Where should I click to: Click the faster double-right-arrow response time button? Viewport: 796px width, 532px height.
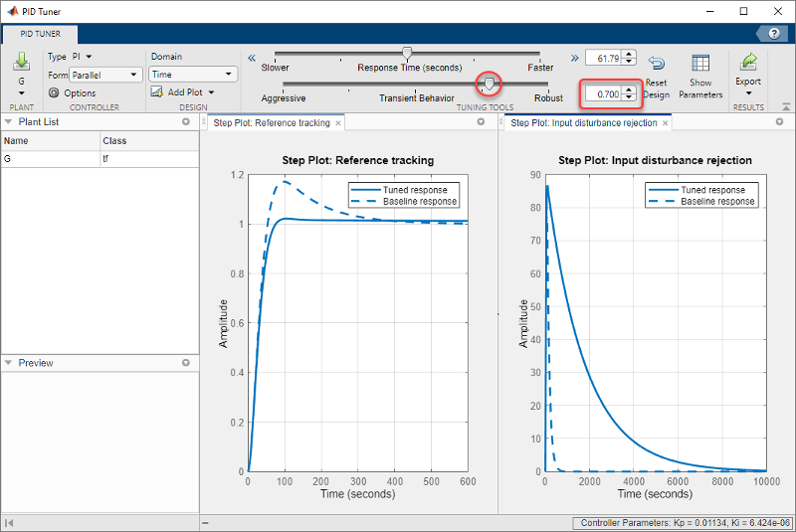[575, 58]
